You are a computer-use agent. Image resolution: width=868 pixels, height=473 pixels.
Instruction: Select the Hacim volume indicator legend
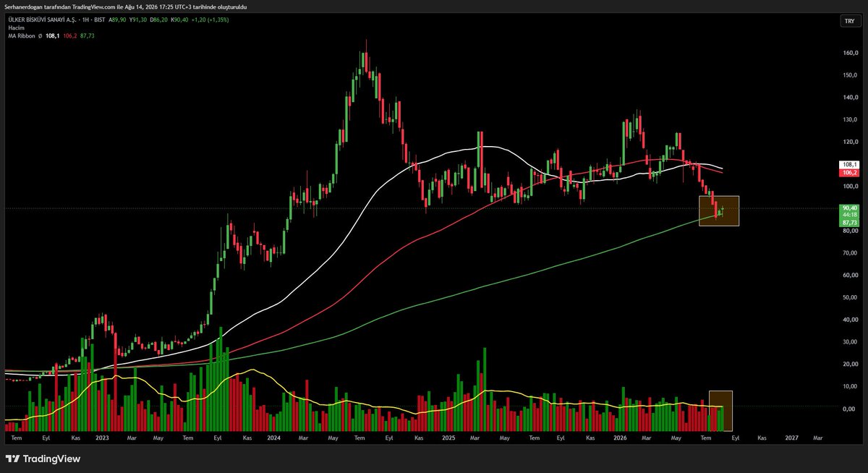tap(15, 27)
